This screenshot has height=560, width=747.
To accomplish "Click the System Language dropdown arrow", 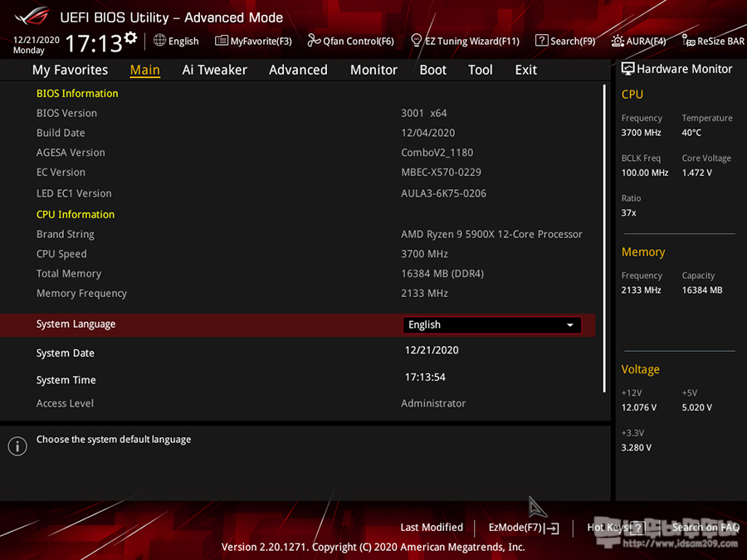I will click(x=569, y=324).
